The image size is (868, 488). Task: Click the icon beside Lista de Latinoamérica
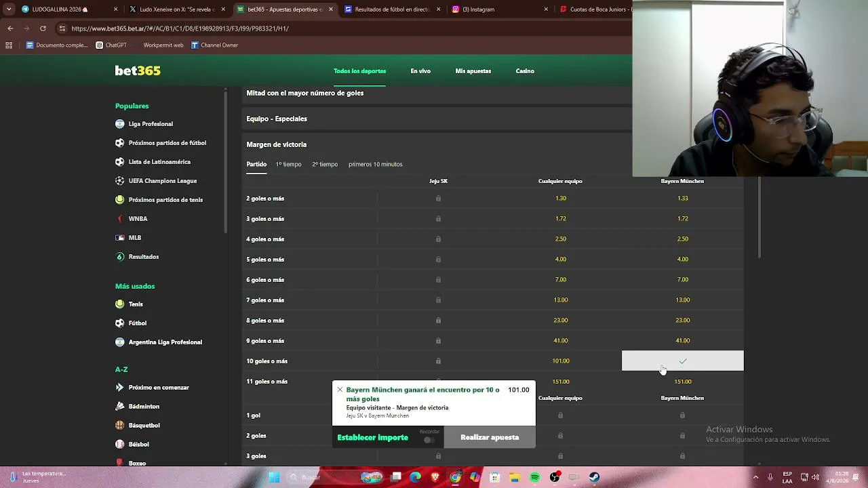point(120,162)
